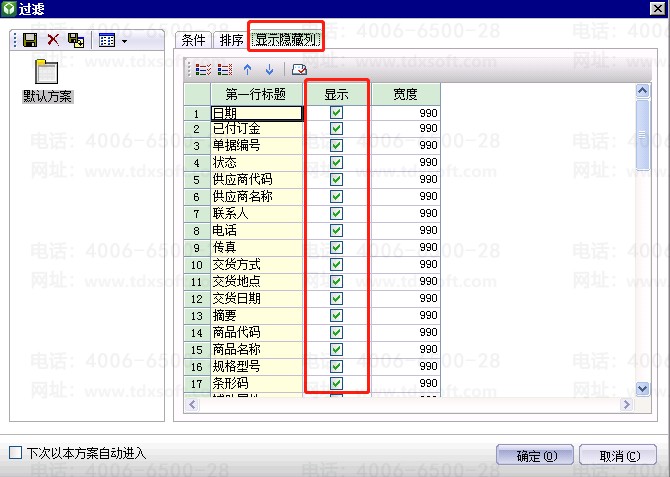Click the horizontal scrollbar right arrow

(x=627, y=404)
